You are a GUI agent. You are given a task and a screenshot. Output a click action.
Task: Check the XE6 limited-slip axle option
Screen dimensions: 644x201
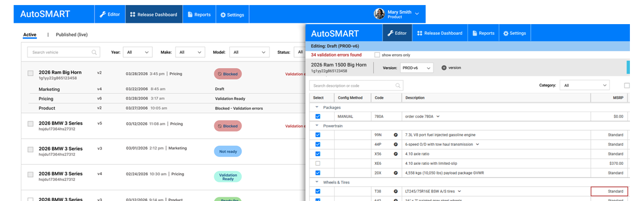point(317,163)
